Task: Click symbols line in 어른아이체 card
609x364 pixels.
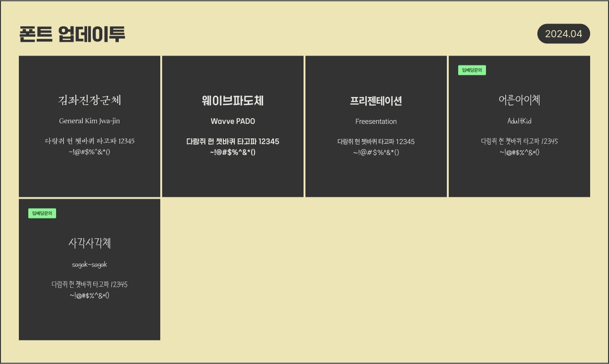Action: pyautogui.click(x=519, y=152)
